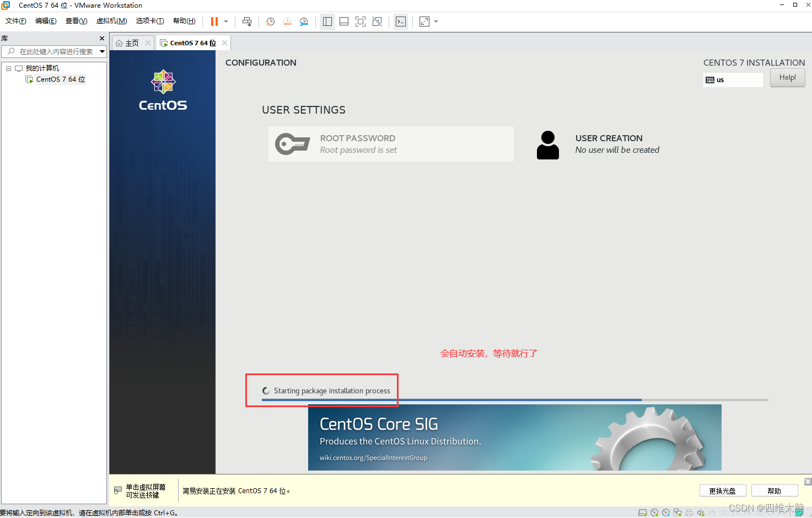Image resolution: width=812 pixels, height=518 pixels.
Task: Click the keyboard hint icon in the notification bar
Action: click(x=117, y=490)
